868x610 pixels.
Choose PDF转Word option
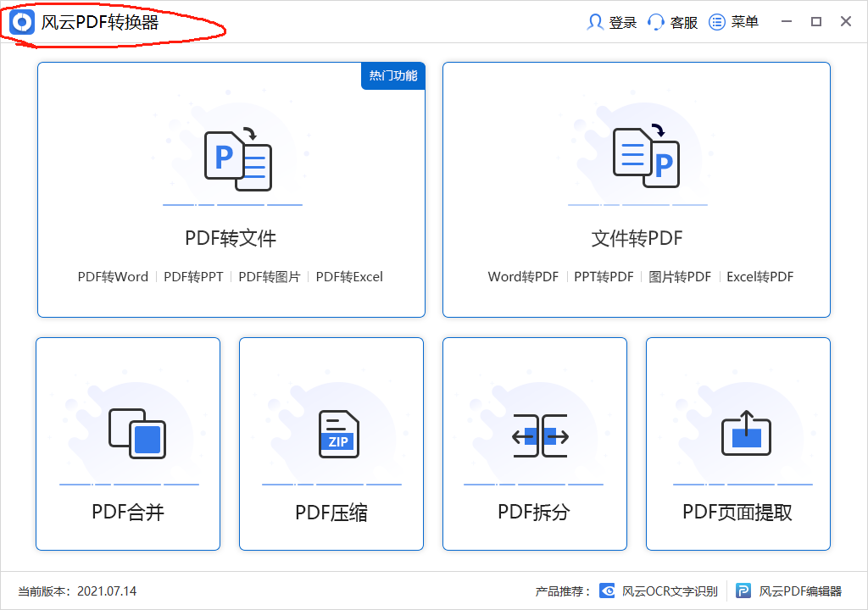click(x=113, y=277)
